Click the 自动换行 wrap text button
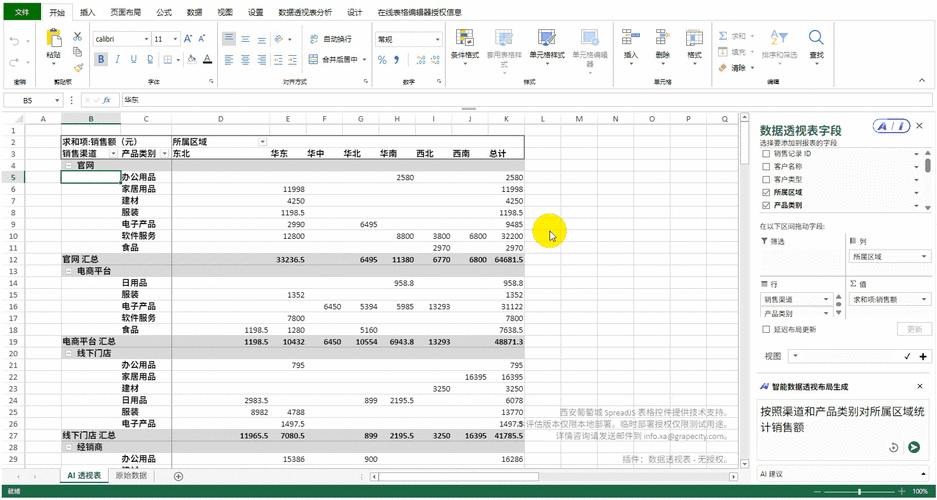The height and width of the screenshot is (500, 937). point(330,39)
